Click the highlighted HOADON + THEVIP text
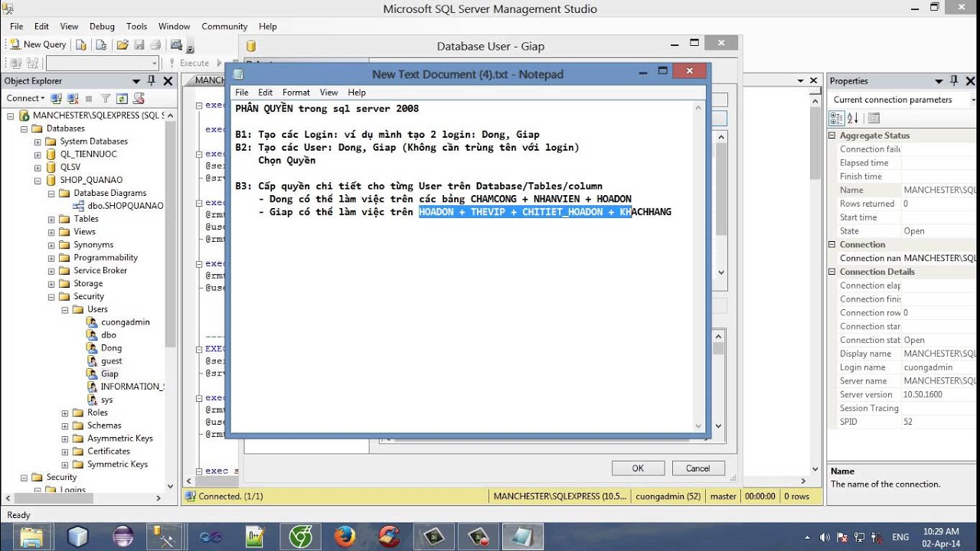 tap(524, 212)
